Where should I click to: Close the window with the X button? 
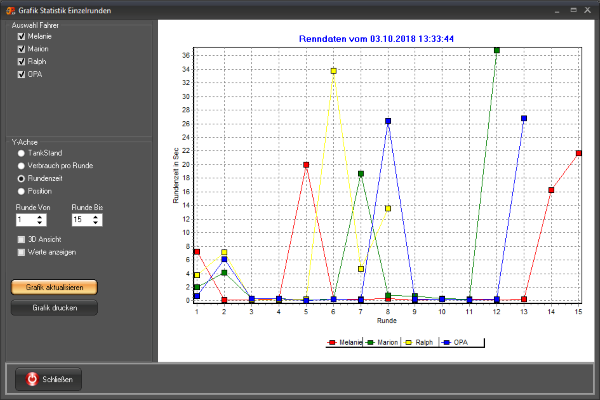point(588,10)
